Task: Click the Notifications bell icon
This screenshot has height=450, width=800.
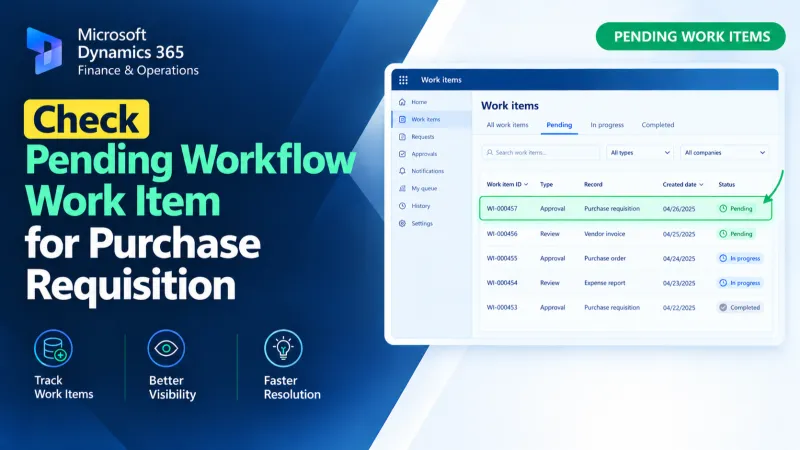Action: tap(402, 171)
